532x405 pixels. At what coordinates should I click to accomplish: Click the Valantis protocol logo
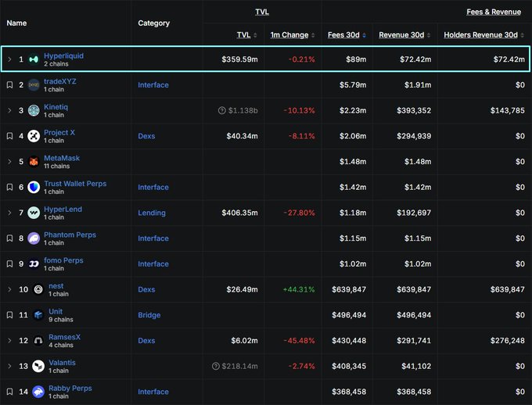tap(38, 366)
